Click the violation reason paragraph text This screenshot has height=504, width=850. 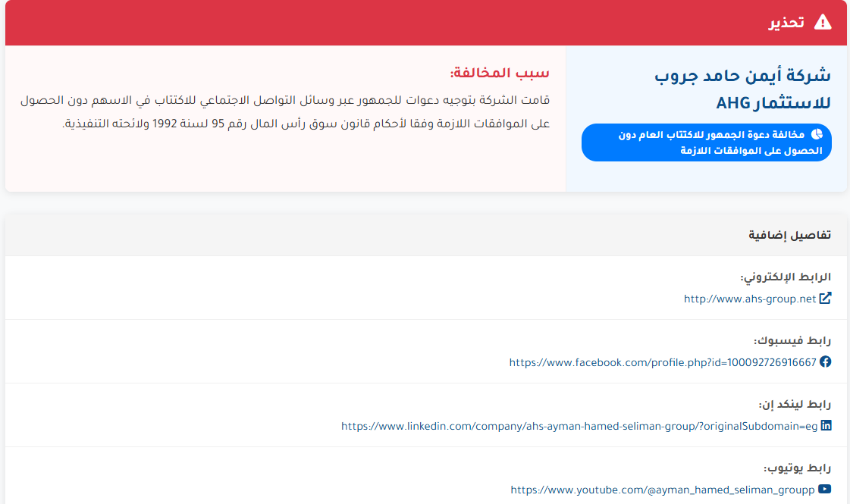tap(285, 111)
